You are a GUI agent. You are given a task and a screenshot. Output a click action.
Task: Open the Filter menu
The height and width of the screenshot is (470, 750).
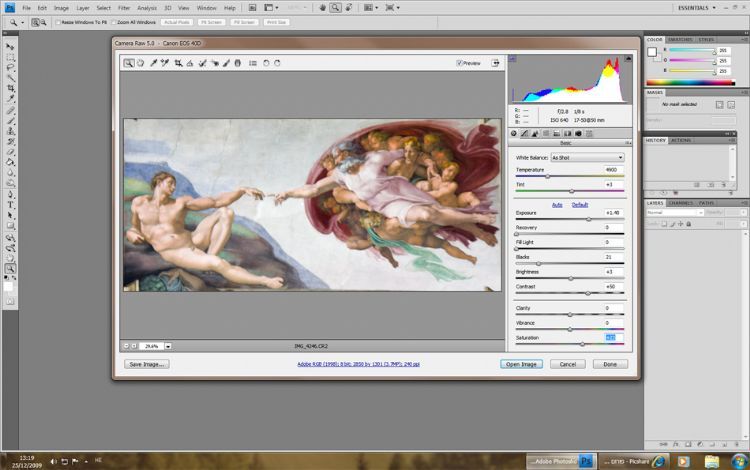click(x=124, y=8)
